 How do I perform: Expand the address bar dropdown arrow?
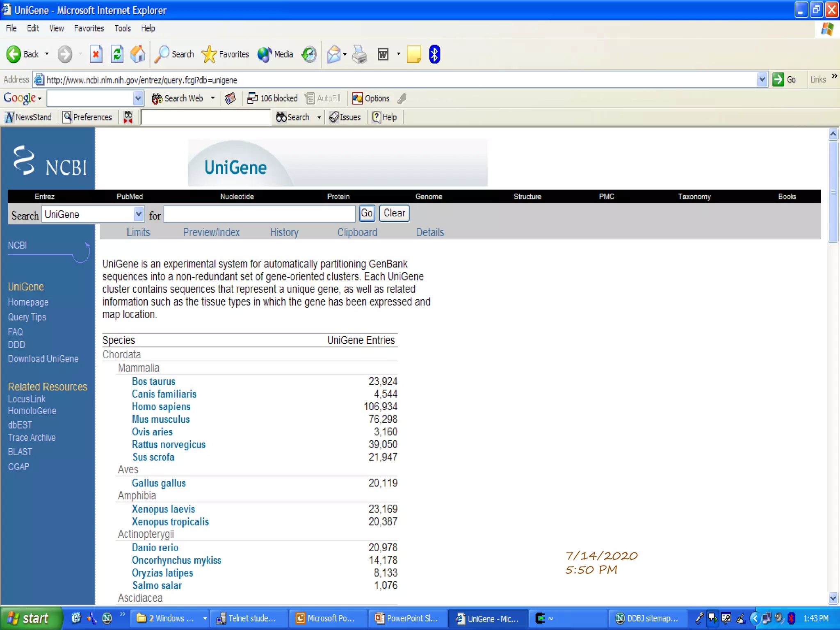(x=762, y=80)
